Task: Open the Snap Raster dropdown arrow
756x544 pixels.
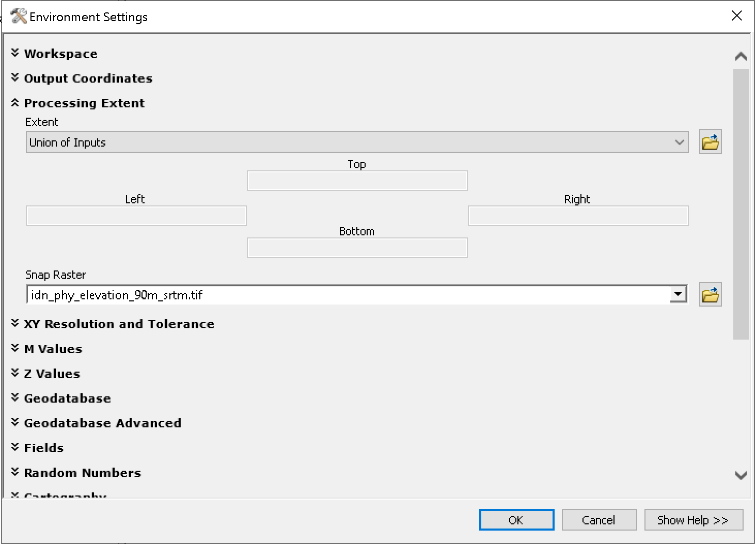Action: point(678,295)
